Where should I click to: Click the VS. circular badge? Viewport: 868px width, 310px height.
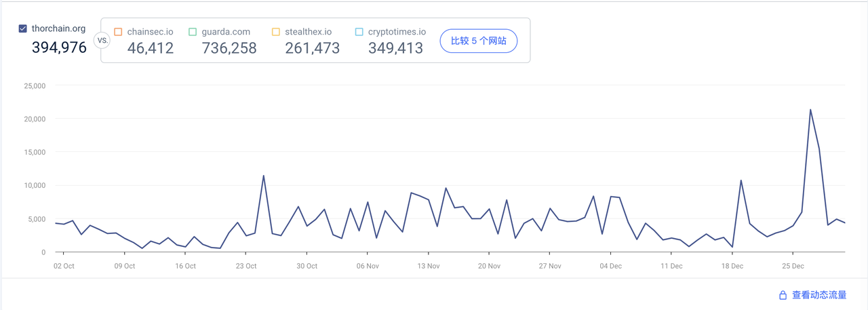[x=102, y=41]
